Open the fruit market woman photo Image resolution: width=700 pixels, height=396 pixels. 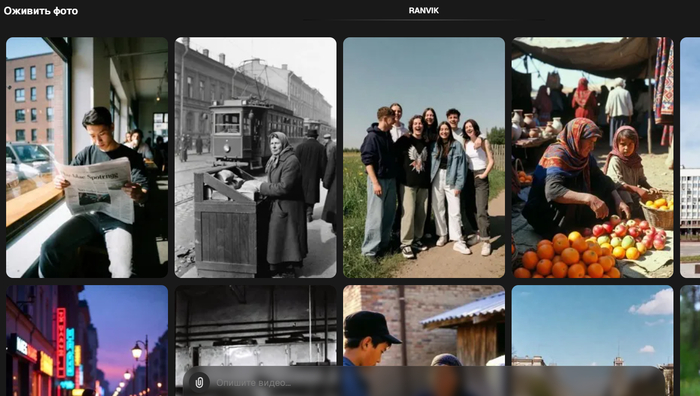592,158
